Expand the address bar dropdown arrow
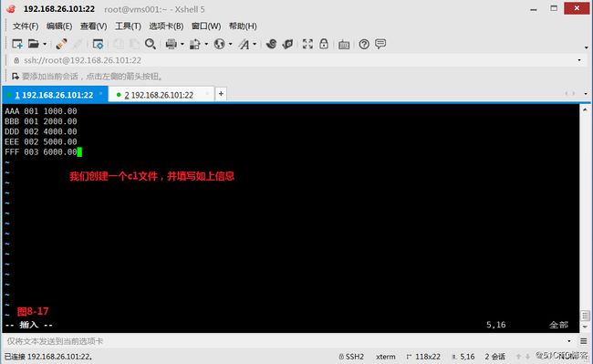The image size is (593, 364). tap(579, 60)
